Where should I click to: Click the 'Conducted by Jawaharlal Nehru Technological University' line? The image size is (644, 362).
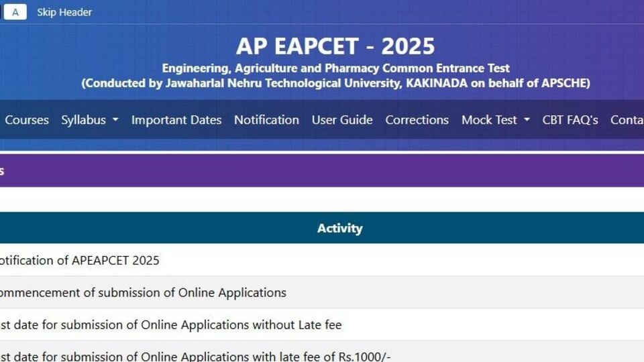[335, 83]
